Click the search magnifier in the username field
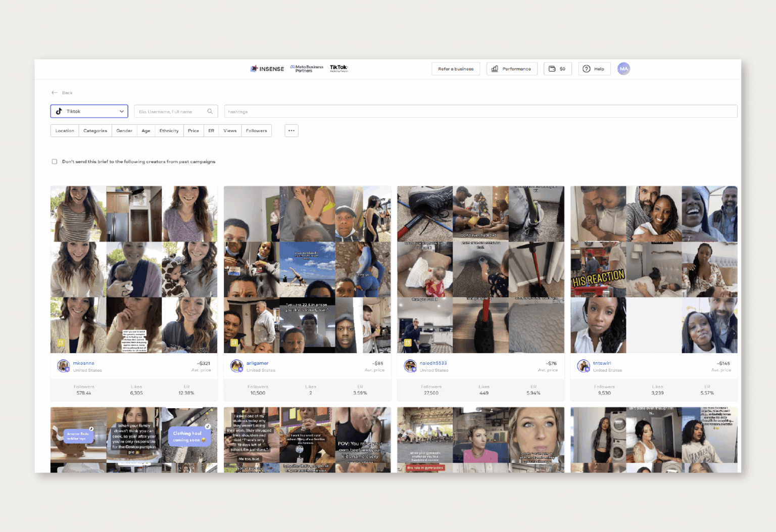Viewport: 776px width, 532px height. [x=210, y=111]
